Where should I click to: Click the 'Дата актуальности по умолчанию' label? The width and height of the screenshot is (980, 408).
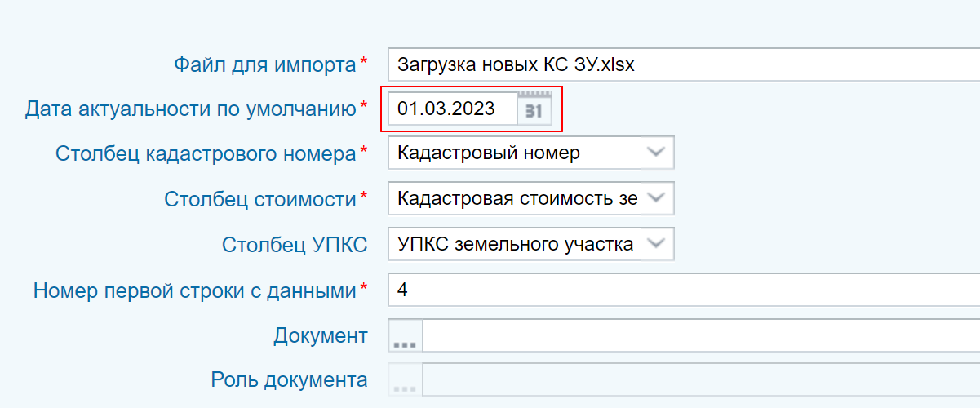[190, 109]
